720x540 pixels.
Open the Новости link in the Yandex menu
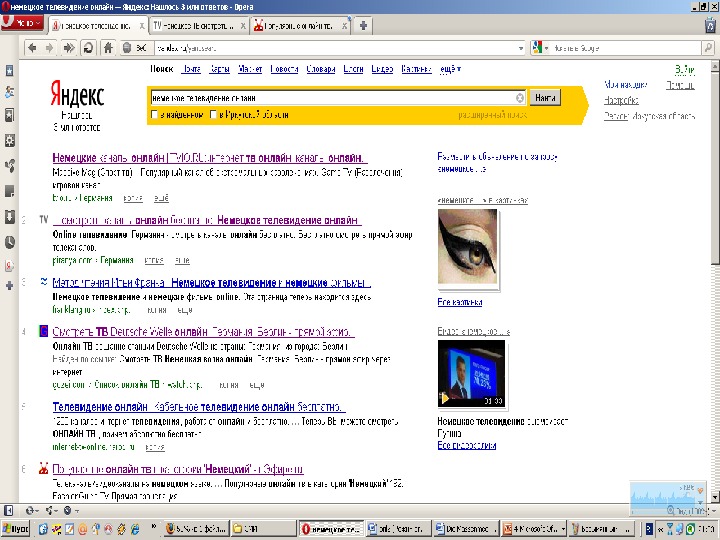point(284,69)
